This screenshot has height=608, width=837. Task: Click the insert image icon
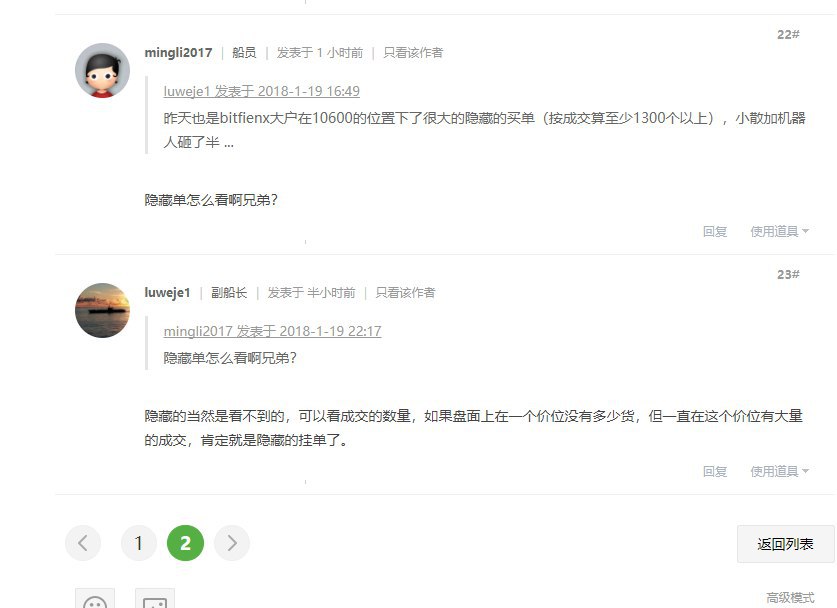tap(155, 599)
